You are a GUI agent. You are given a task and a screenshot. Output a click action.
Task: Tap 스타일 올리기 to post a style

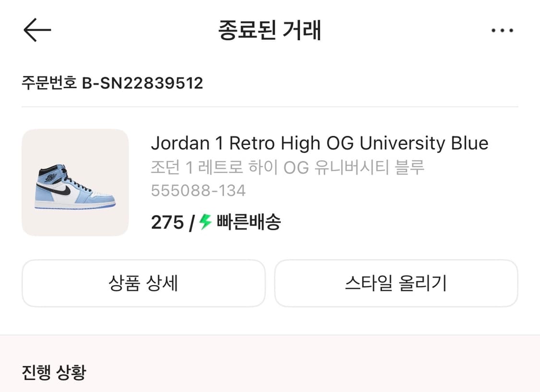tap(396, 283)
